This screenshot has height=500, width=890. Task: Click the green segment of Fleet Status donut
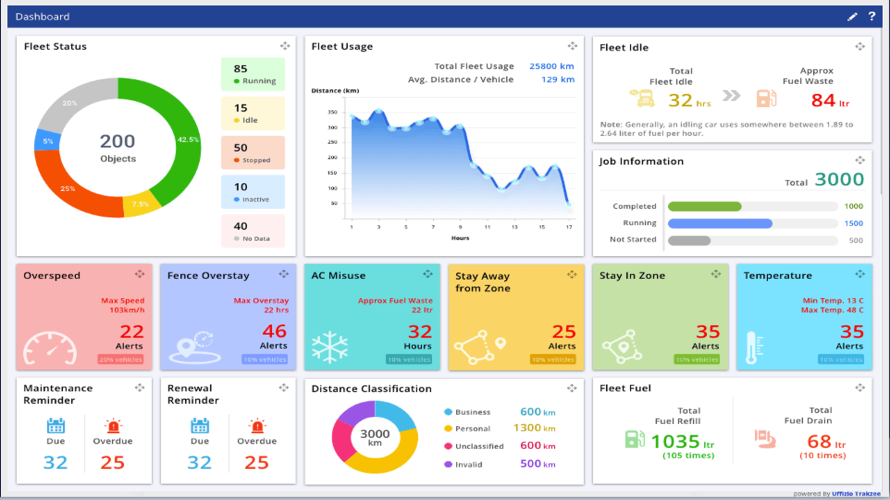pyautogui.click(x=180, y=130)
